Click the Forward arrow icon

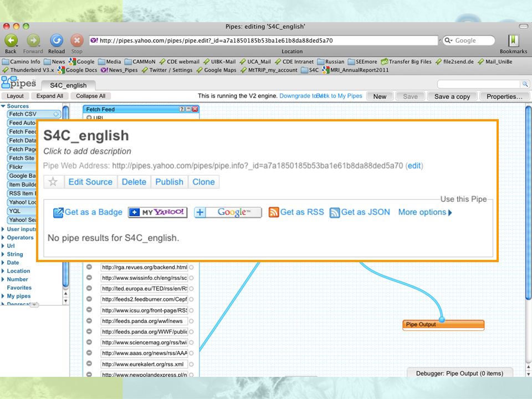(x=33, y=40)
